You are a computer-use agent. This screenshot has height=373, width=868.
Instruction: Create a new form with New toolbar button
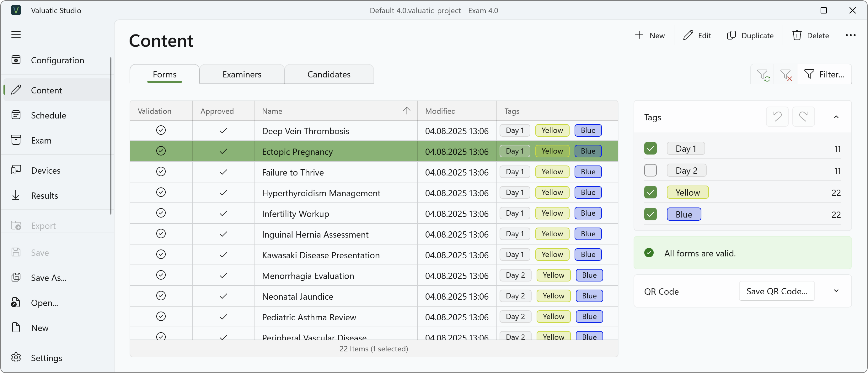pos(650,35)
